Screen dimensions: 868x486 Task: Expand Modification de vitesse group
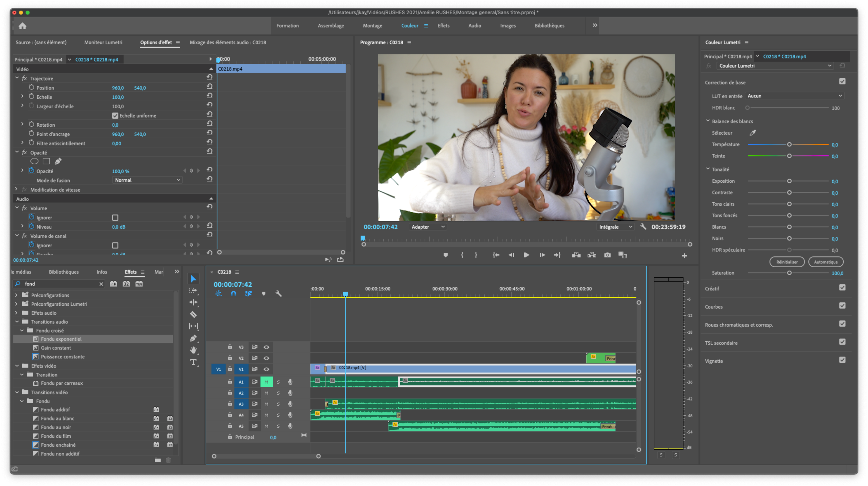point(16,189)
